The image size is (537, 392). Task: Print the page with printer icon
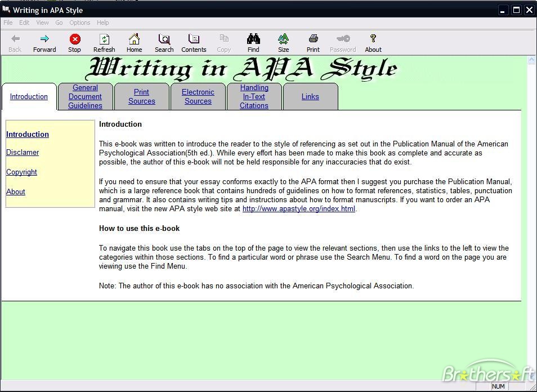click(x=313, y=39)
